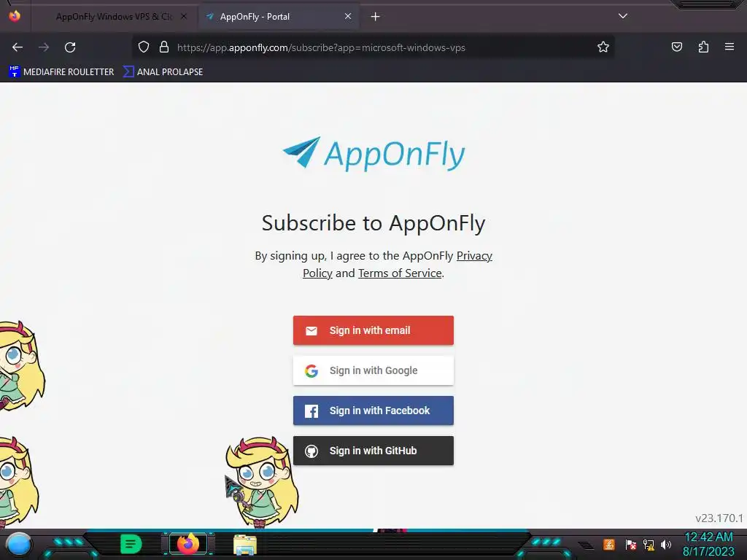The width and height of the screenshot is (747, 560).
Task: Focus the URL address bar
Action: coord(373,47)
